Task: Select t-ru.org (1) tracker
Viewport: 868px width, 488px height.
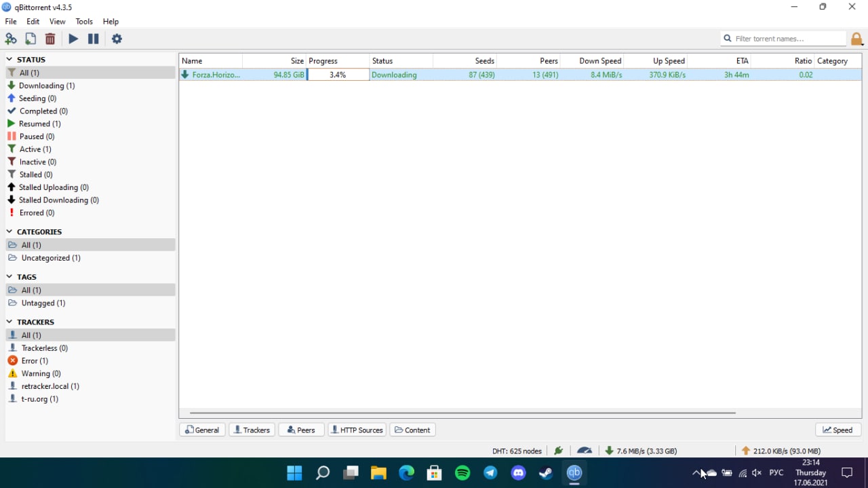Action: click(x=90, y=399)
